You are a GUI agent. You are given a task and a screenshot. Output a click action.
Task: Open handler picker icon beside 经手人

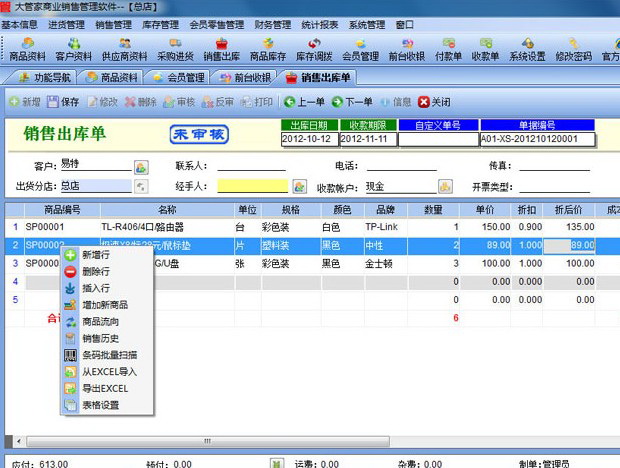[299, 186]
